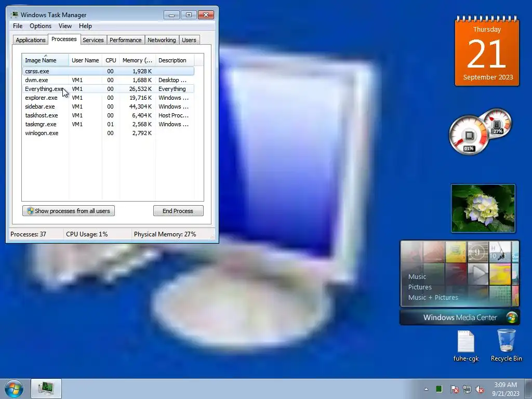Image resolution: width=532 pixels, height=399 pixels.
Task: Open the Performance tab
Action: click(126, 40)
